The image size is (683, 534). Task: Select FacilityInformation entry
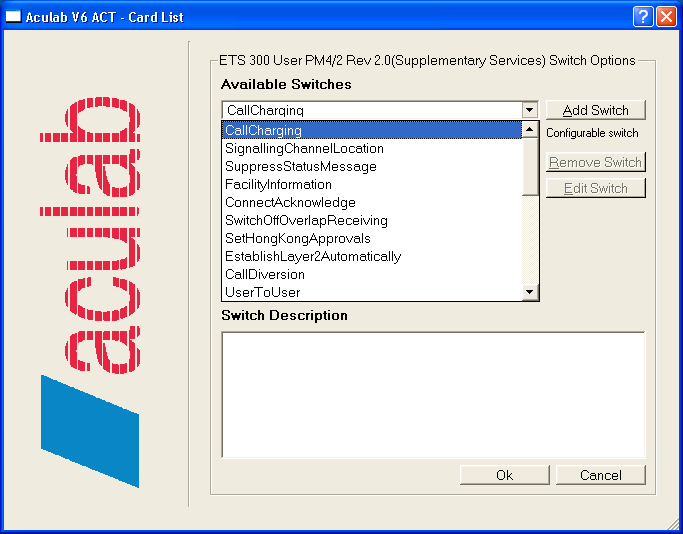point(372,184)
